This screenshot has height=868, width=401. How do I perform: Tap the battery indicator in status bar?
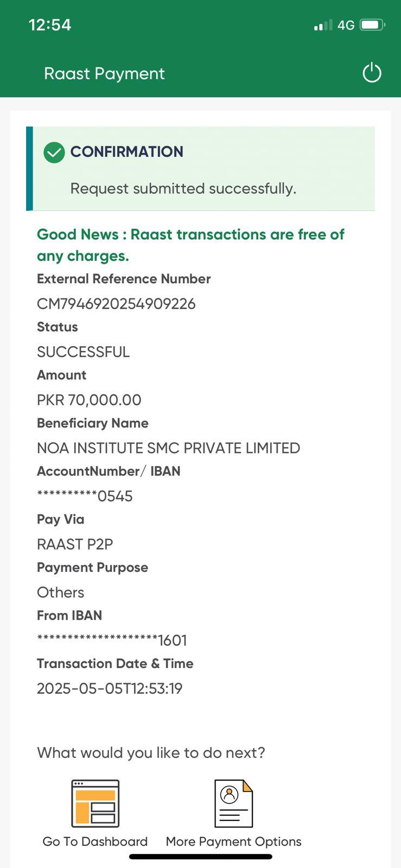372,25
